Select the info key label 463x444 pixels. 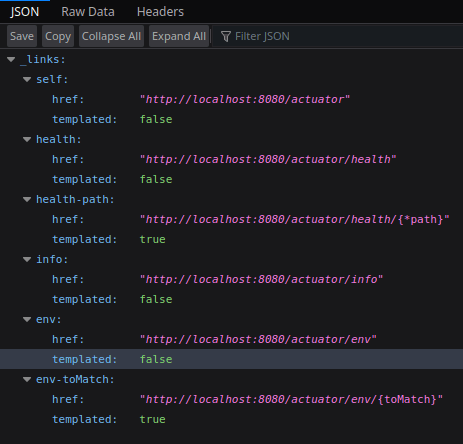click(52, 259)
